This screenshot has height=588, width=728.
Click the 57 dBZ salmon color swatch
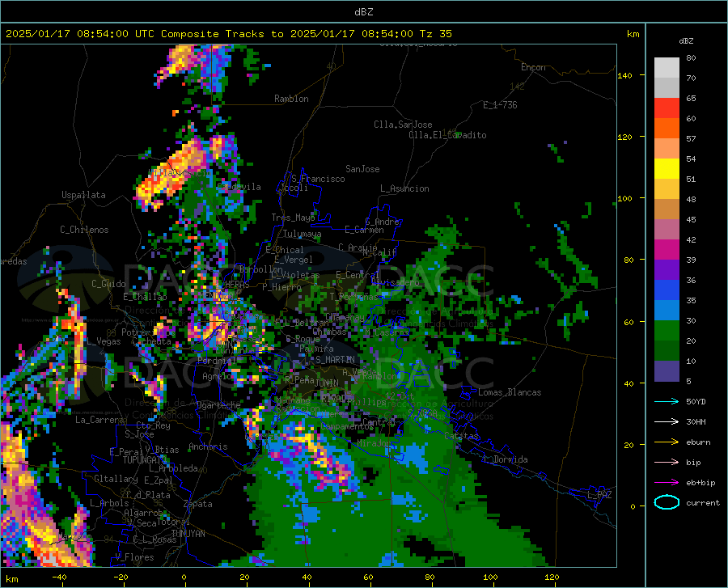[x=667, y=149]
